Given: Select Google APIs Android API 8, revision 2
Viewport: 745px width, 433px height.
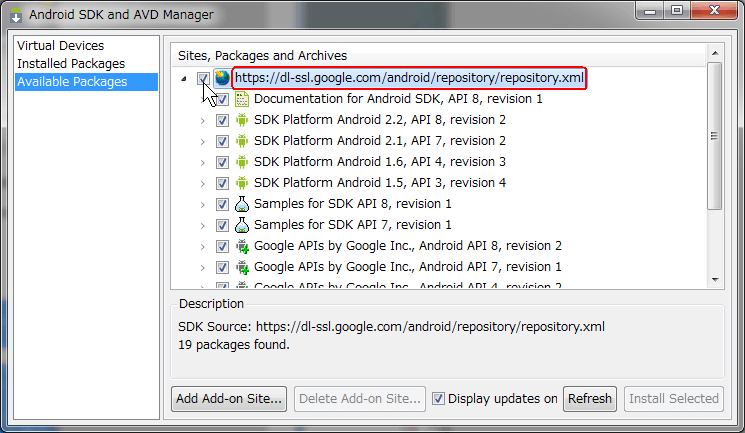Looking at the screenshot, I should click(x=408, y=246).
